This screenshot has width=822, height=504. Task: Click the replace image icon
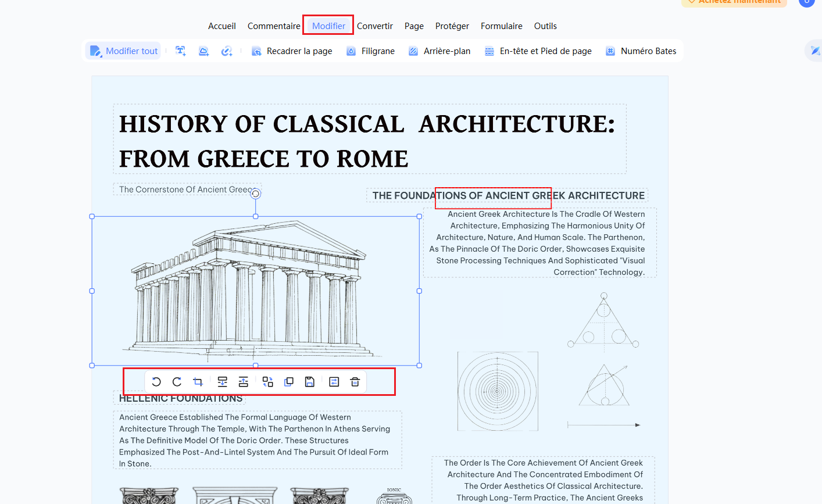pos(267,382)
